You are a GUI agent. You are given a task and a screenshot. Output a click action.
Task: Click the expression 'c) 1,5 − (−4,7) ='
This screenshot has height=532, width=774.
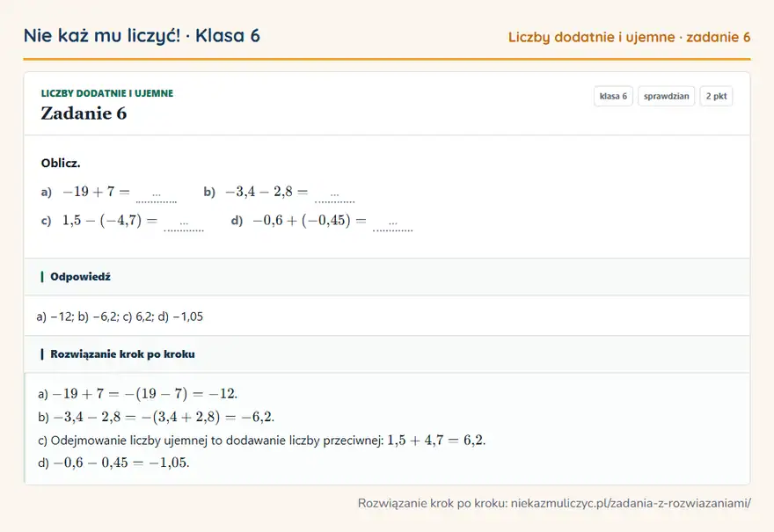(x=99, y=220)
